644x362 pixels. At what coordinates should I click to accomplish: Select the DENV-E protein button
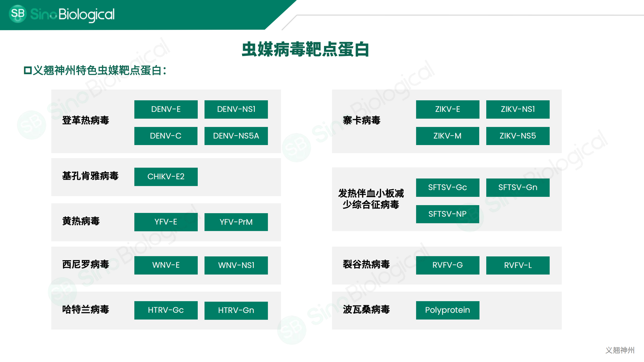[166, 109]
